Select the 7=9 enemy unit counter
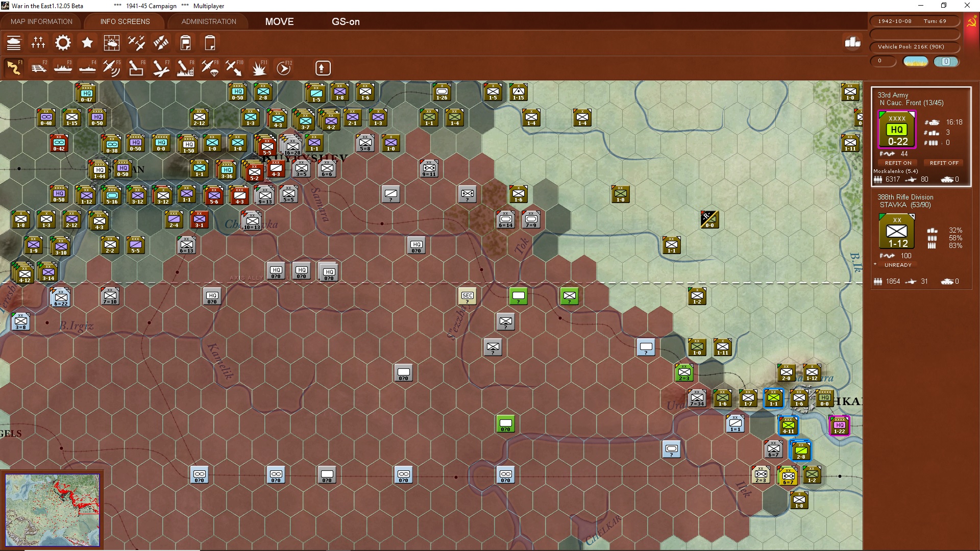The height and width of the screenshot is (551, 980). click(531, 219)
